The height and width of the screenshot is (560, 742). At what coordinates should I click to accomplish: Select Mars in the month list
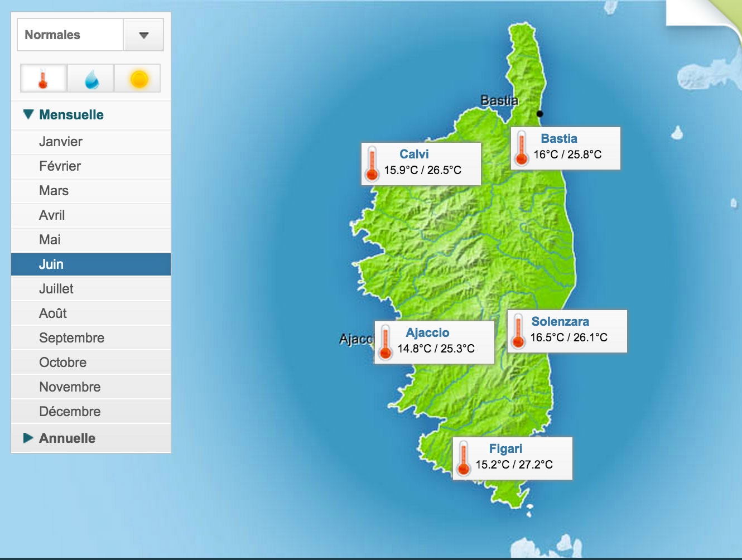pyautogui.click(x=91, y=191)
